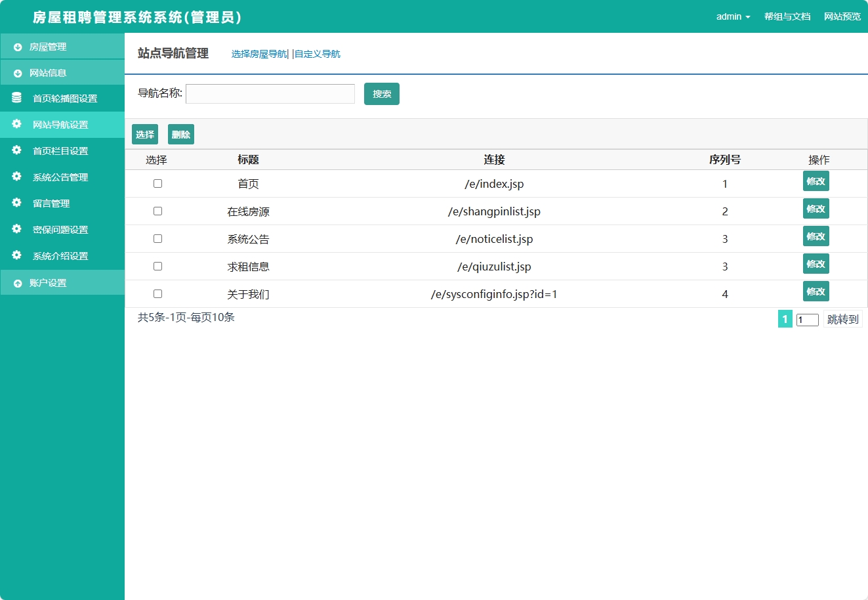Check the checkbox for the 首页 row

157,184
